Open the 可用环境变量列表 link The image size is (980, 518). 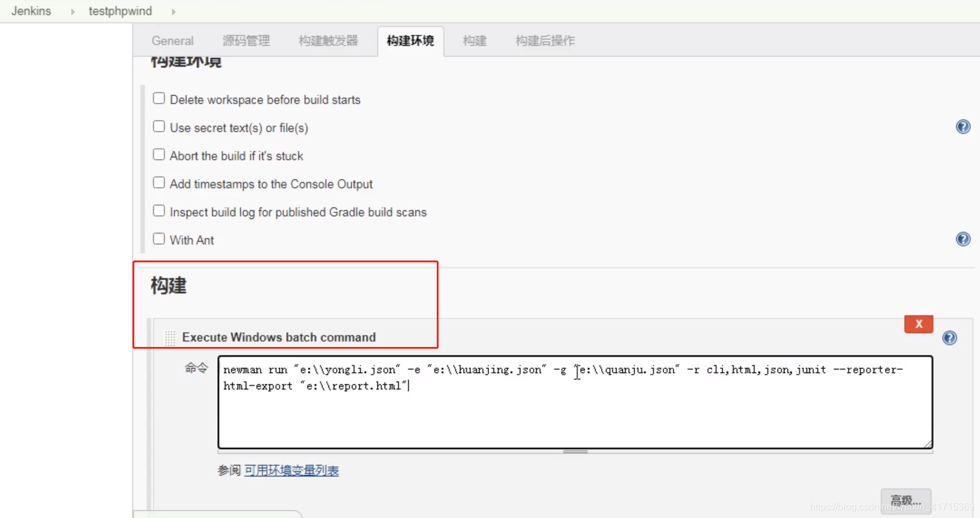point(292,471)
